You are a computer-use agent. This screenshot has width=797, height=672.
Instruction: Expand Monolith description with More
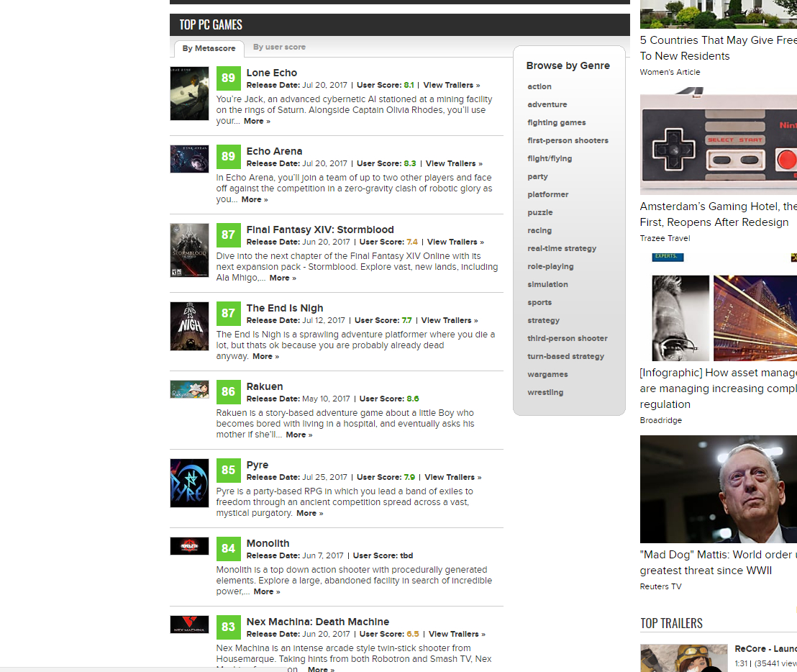(x=266, y=591)
